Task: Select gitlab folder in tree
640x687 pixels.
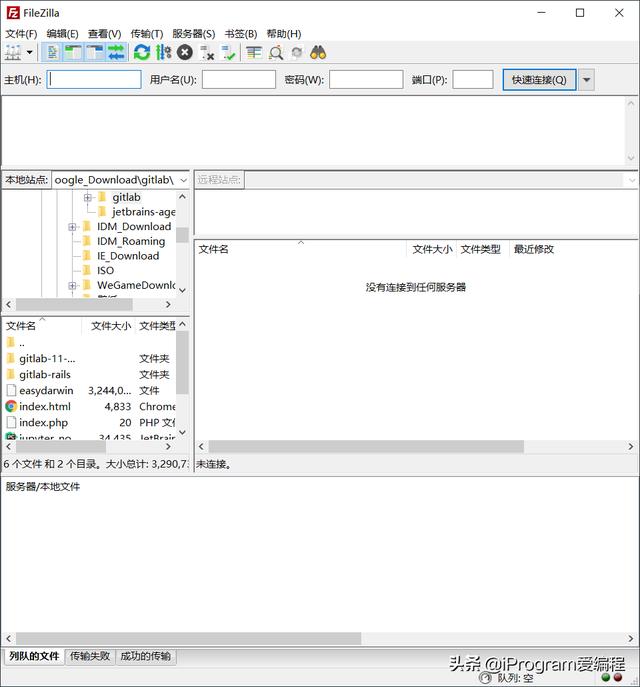Action: click(126, 197)
